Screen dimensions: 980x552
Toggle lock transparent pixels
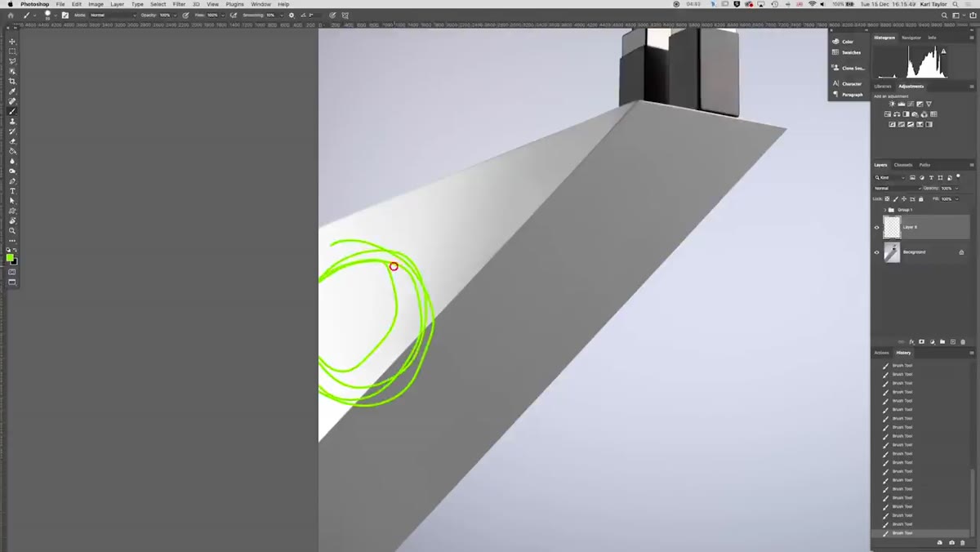pos(888,198)
